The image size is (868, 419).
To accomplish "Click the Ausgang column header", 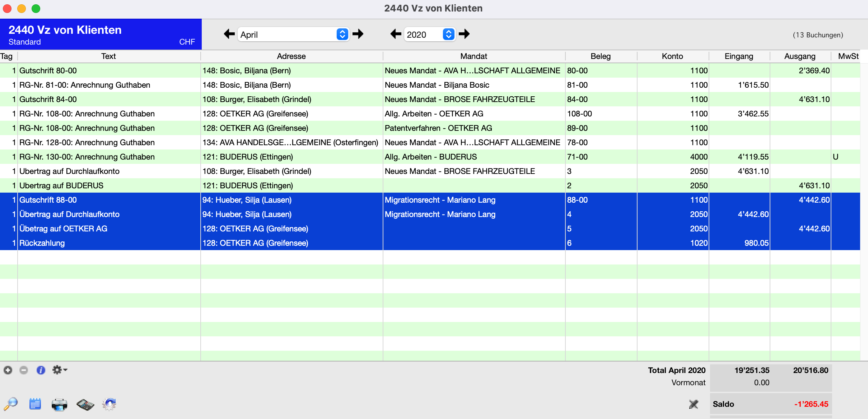I will (x=800, y=56).
